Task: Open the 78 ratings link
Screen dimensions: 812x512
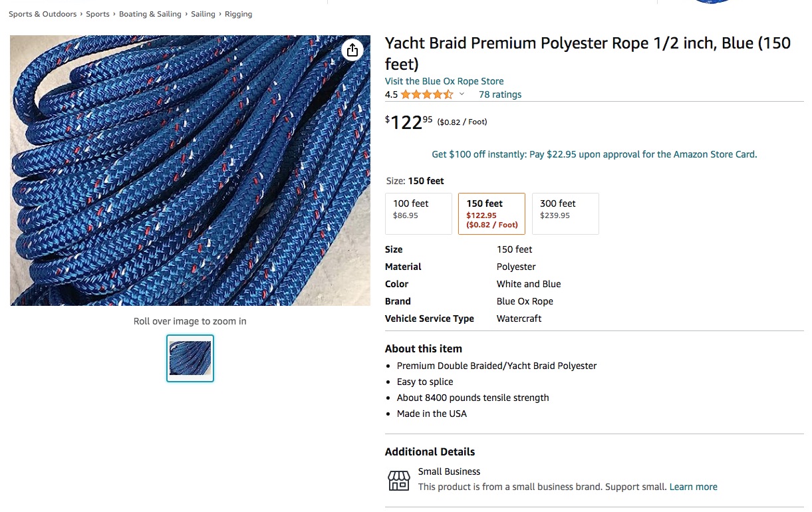Action: point(500,94)
